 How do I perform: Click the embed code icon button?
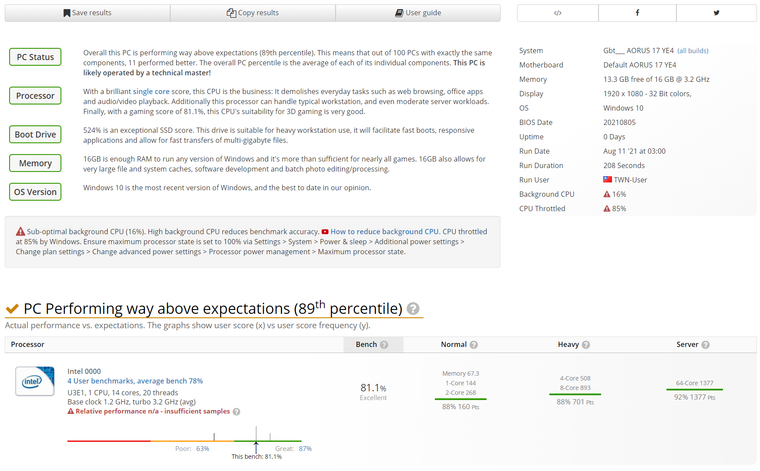[557, 13]
